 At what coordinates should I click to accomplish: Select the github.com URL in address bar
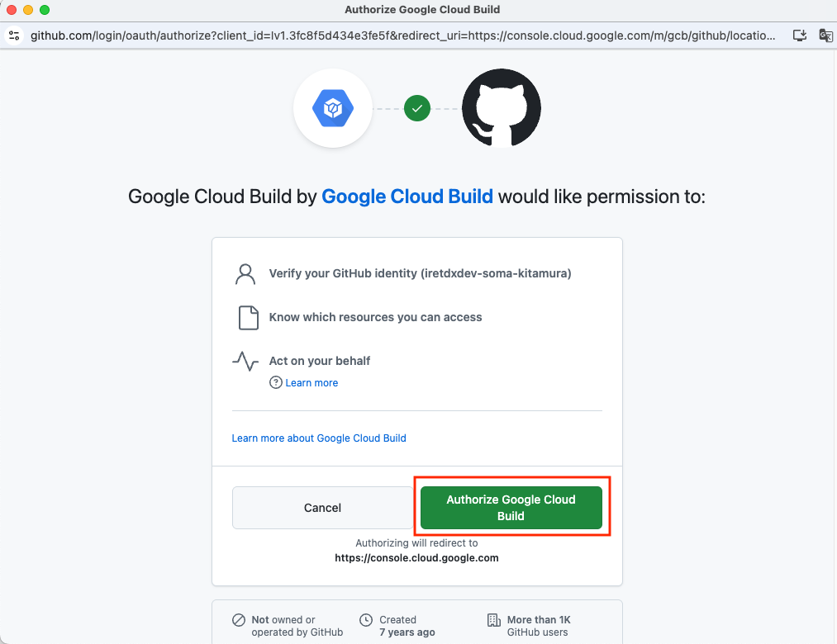click(x=403, y=36)
